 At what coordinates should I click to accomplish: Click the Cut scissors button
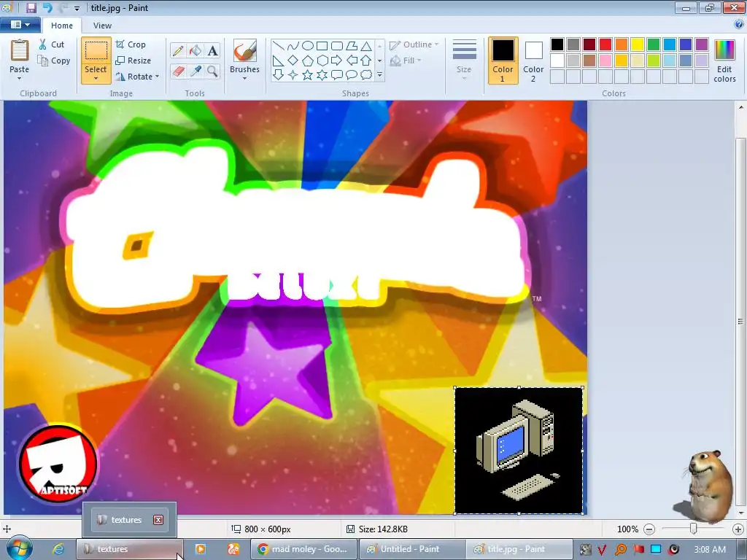point(52,44)
